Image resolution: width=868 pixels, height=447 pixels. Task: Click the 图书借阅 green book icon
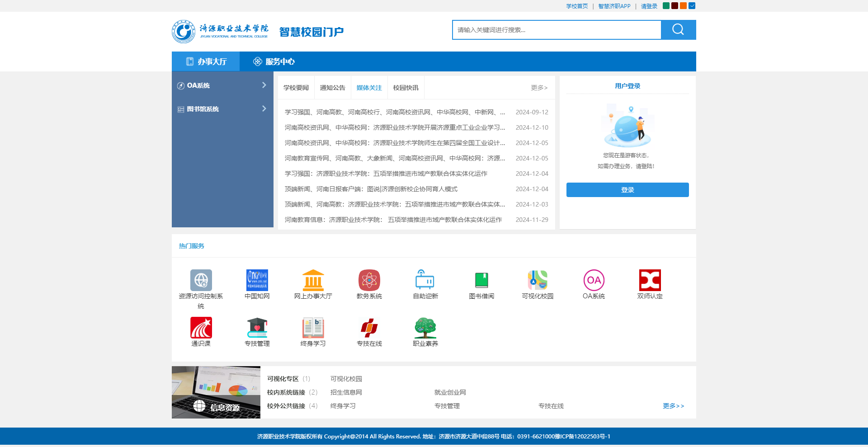pos(481,280)
